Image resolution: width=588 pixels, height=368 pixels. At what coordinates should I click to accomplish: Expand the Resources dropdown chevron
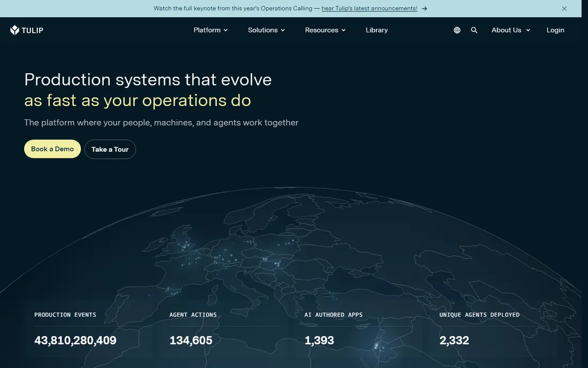tap(343, 30)
